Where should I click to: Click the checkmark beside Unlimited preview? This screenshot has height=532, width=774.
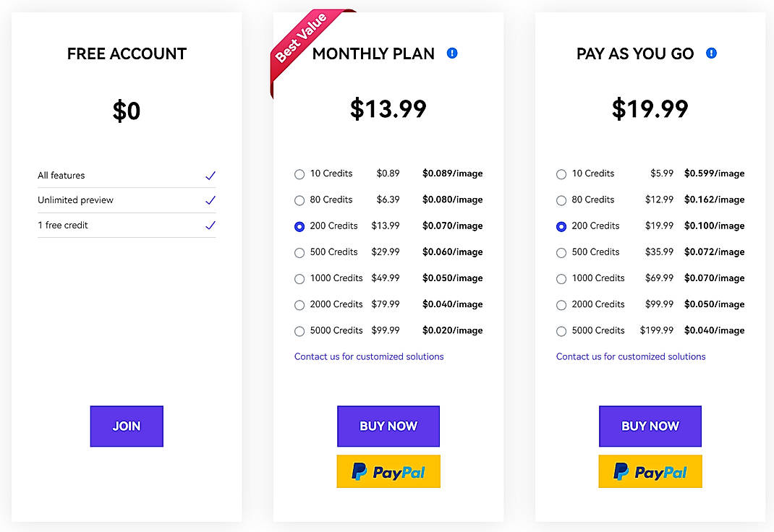(x=210, y=200)
